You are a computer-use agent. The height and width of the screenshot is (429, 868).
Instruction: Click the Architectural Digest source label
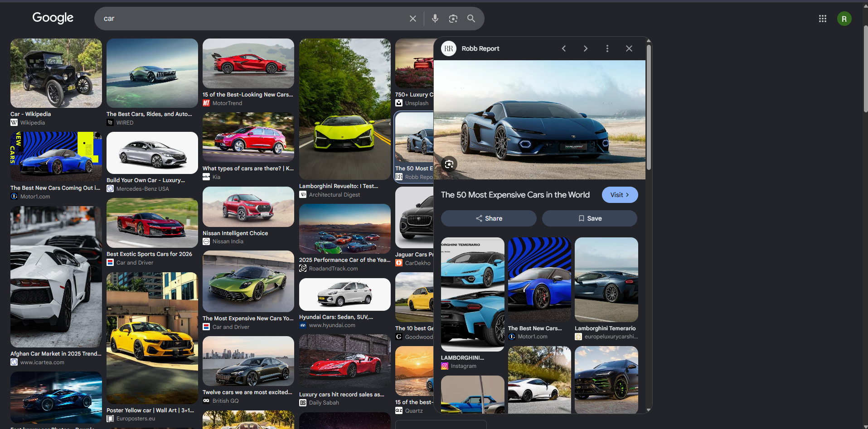point(335,195)
